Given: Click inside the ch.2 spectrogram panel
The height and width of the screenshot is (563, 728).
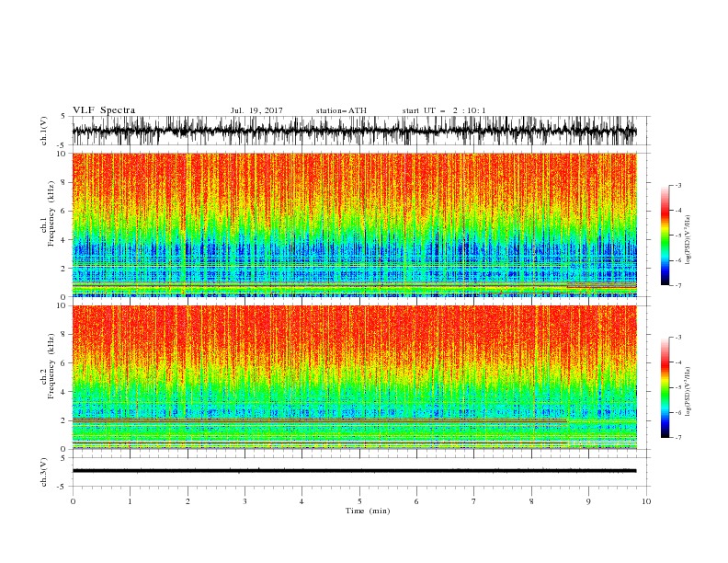Looking at the screenshot, I should pyautogui.click(x=355, y=377).
